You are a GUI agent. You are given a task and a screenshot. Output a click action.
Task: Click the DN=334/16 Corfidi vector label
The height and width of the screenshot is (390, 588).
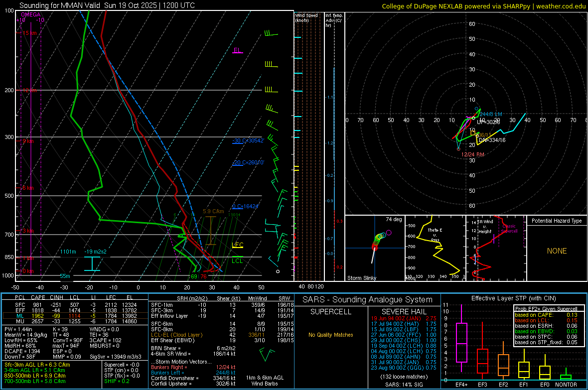click(x=492, y=140)
